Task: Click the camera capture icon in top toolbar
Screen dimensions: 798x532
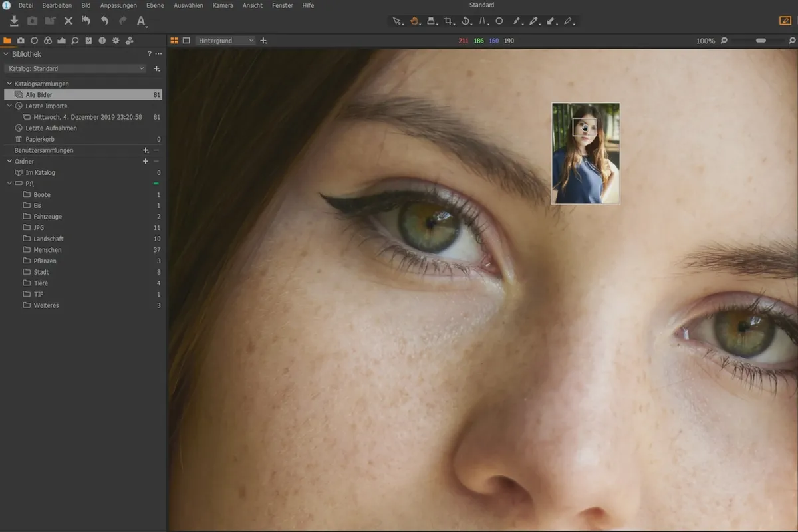Action: pos(32,21)
